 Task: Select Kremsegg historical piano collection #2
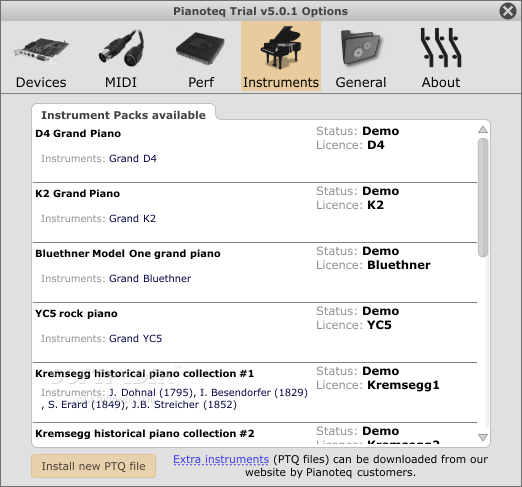click(145, 434)
